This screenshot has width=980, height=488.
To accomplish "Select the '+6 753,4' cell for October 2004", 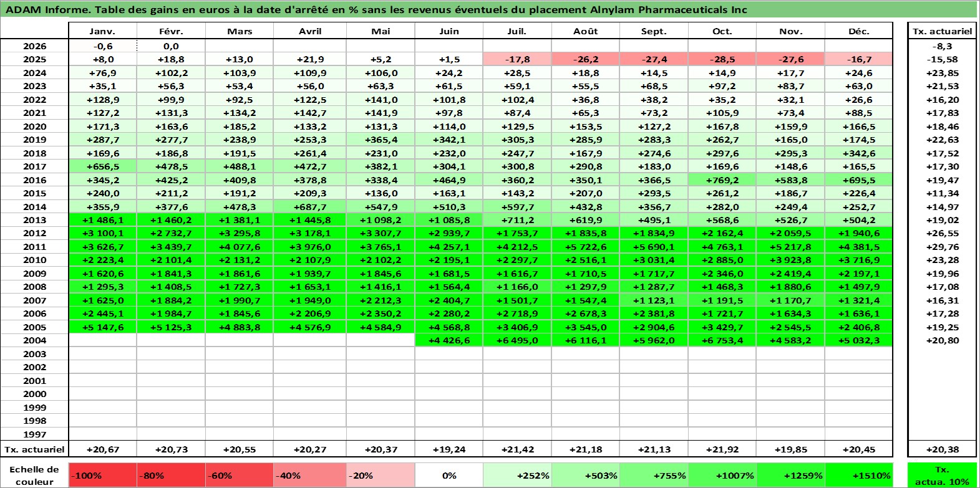I will 722,340.
